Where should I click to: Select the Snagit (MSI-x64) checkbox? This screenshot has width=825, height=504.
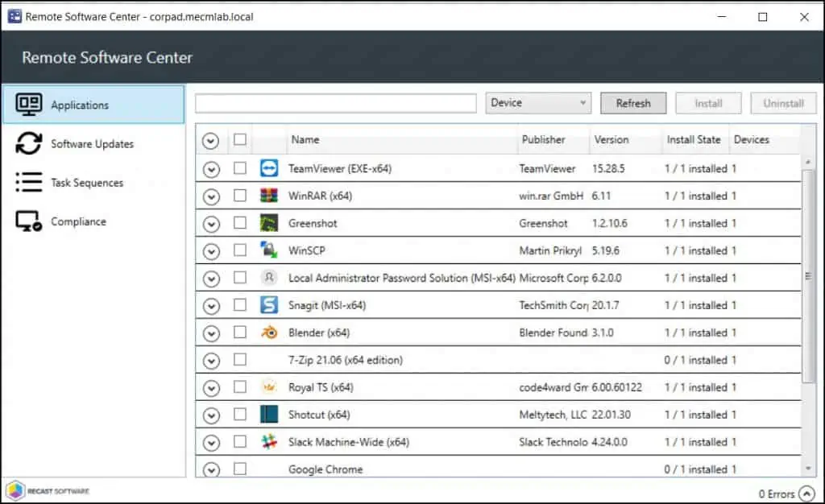[240, 305]
